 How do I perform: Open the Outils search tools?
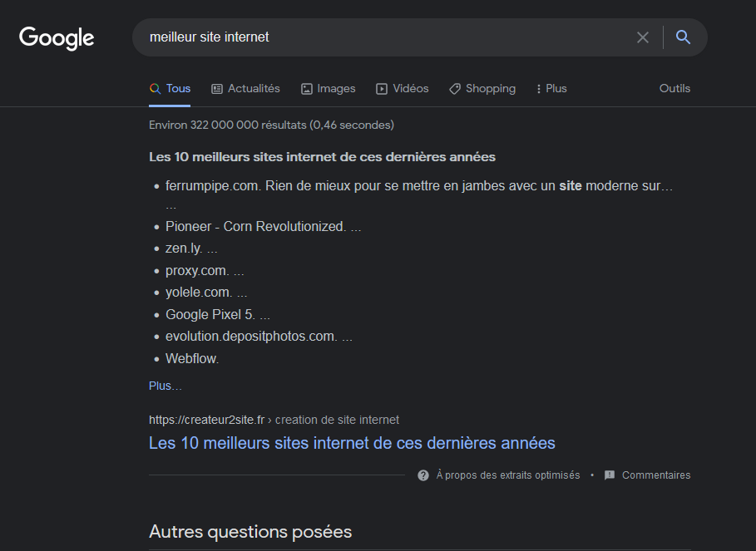pyautogui.click(x=674, y=89)
